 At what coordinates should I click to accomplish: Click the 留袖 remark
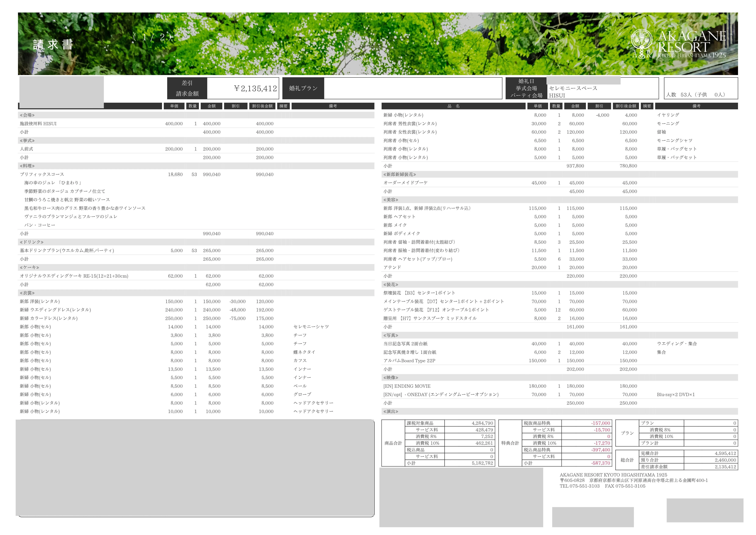coord(662,132)
